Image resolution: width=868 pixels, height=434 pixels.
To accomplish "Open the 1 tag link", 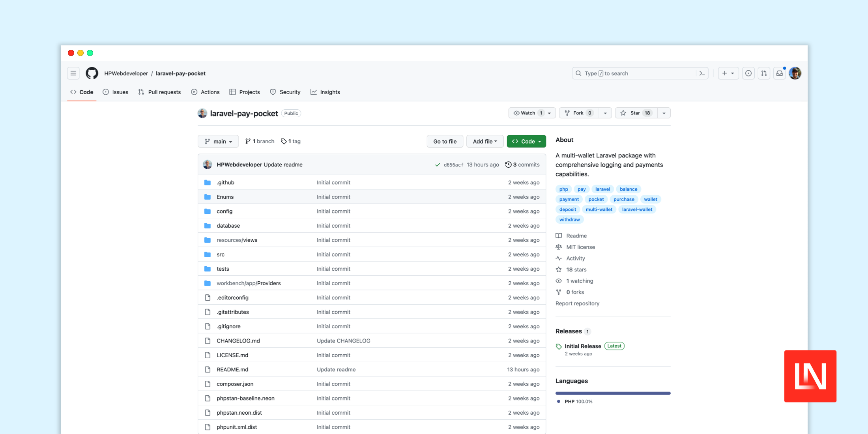I will (x=291, y=141).
